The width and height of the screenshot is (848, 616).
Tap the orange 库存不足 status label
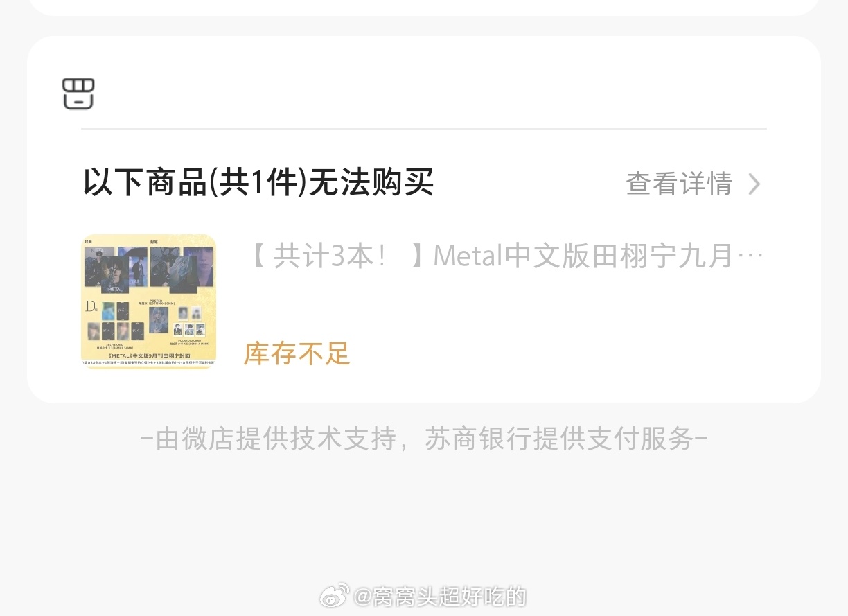click(297, 353)
